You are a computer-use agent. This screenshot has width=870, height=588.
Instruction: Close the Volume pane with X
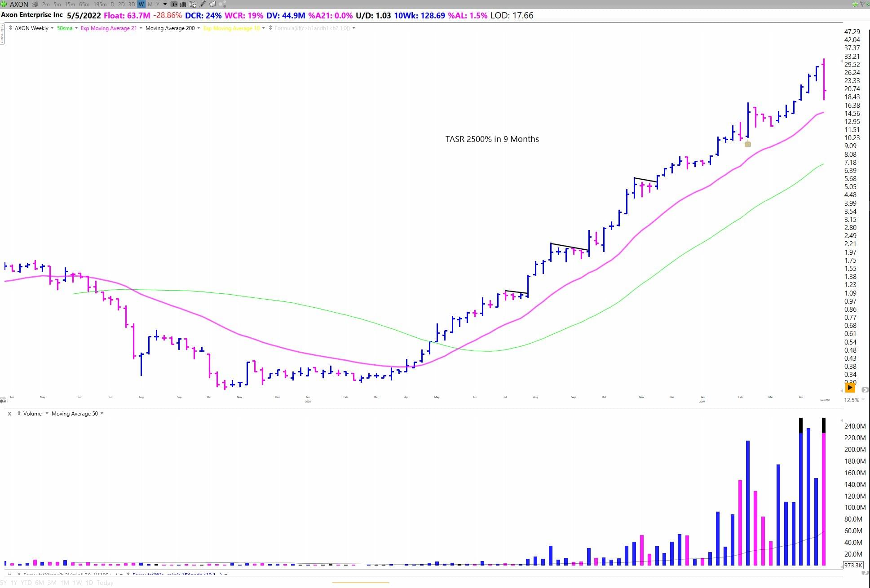9,413
